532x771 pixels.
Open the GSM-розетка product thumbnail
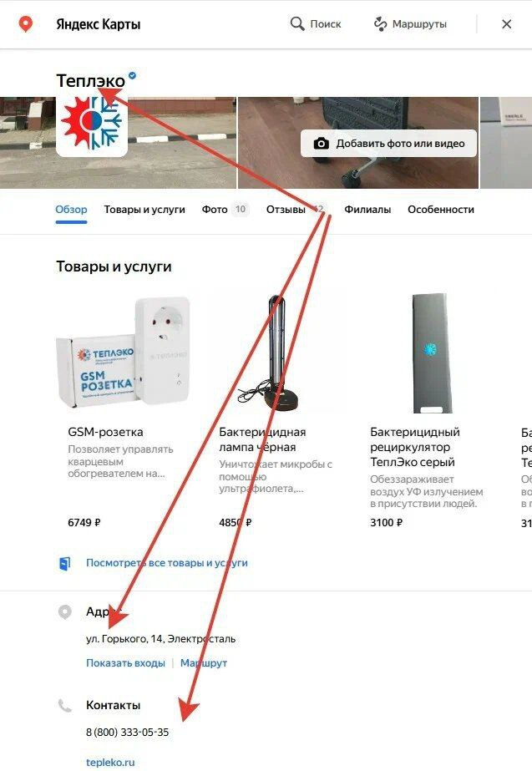[124, 352]
